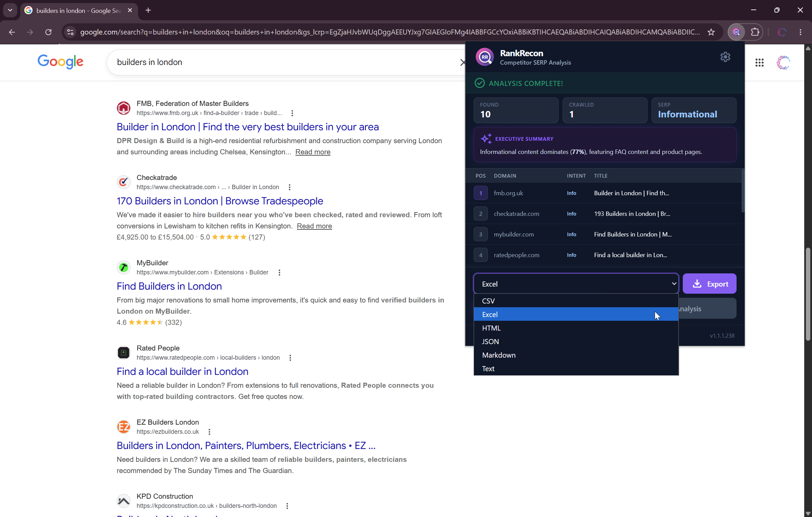812x517 pixels.
Task: Open Google apps grid icon
Action: click(x=760, y=63)
